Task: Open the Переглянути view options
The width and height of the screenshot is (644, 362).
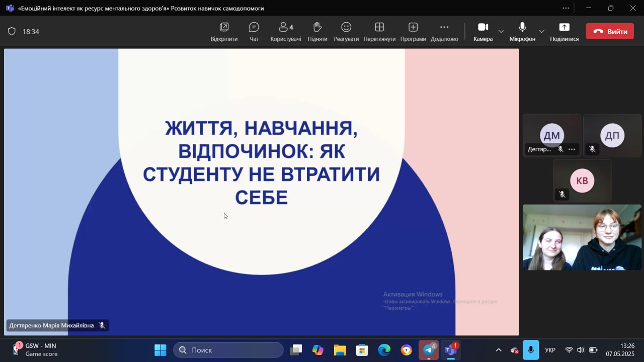Action: (x=379, y=32)
